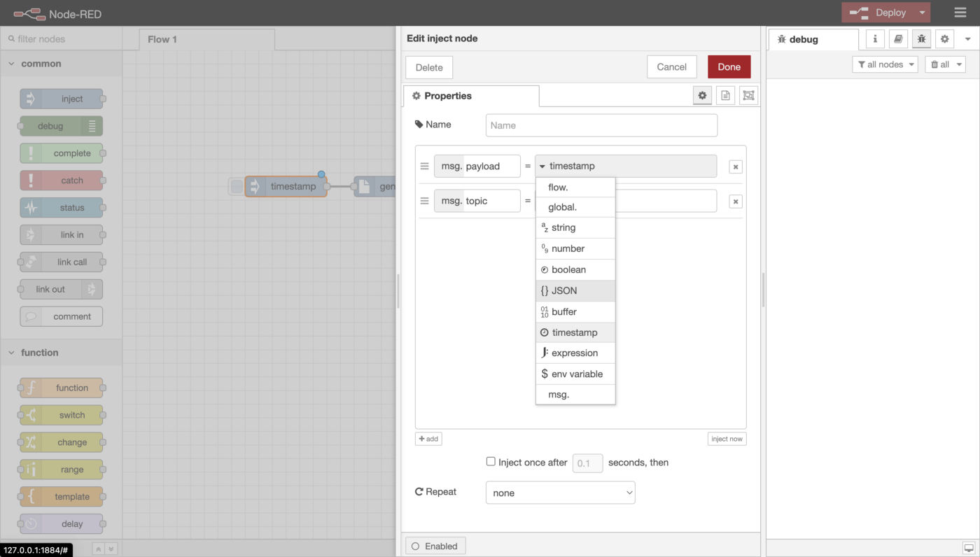Toggle the Enabled node state button
This screenshot has height=557, width=980.
point(435,546)
